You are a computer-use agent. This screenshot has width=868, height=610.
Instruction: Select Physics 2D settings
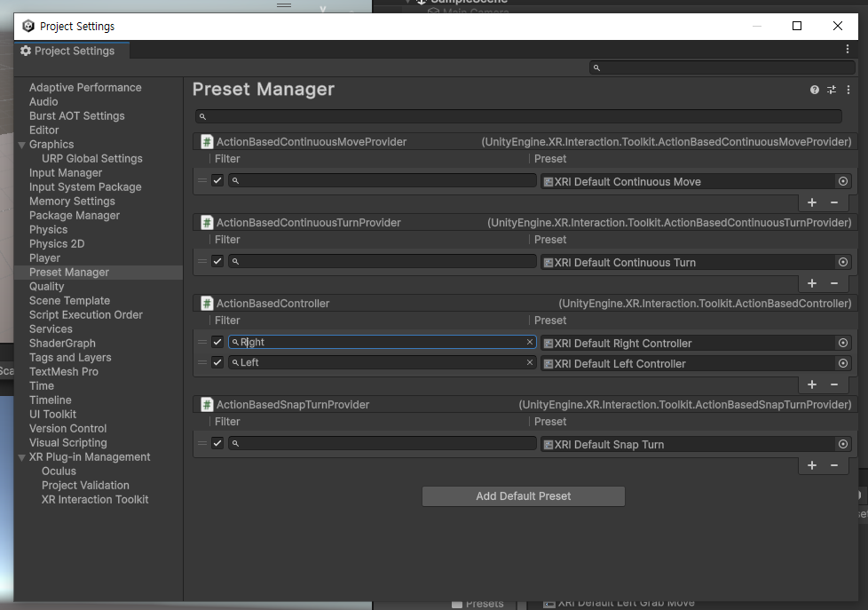click(x=57, y=244)
